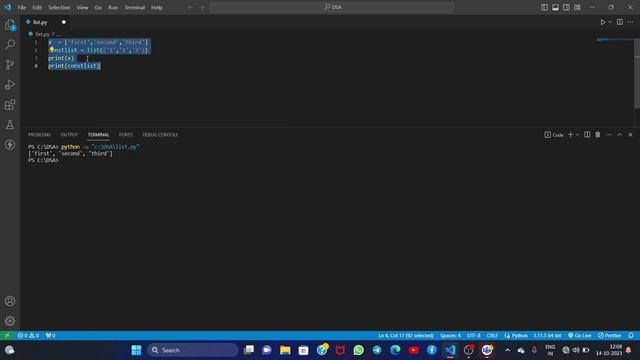Switch to the DEBUG CONSOLE panel tab
Screen dimensions: 640x360
point(160,135)
